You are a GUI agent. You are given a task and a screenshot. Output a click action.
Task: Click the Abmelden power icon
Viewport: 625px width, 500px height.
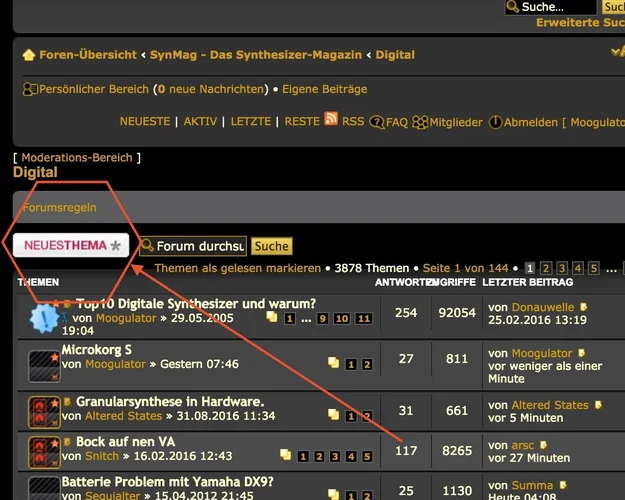pyautogui.click(x=495, y=122)
